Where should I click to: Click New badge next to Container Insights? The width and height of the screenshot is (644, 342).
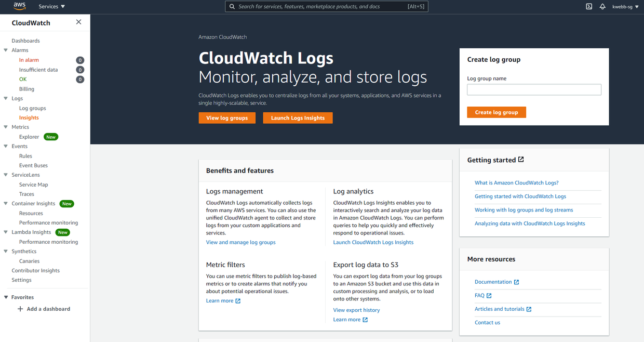67,204
